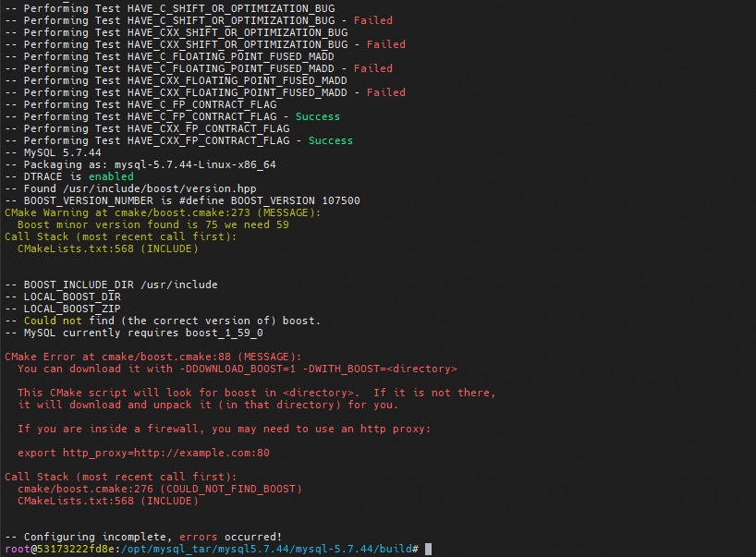Click the terminal cursor after the prompt
756x557 pixels.
(428, 550)
